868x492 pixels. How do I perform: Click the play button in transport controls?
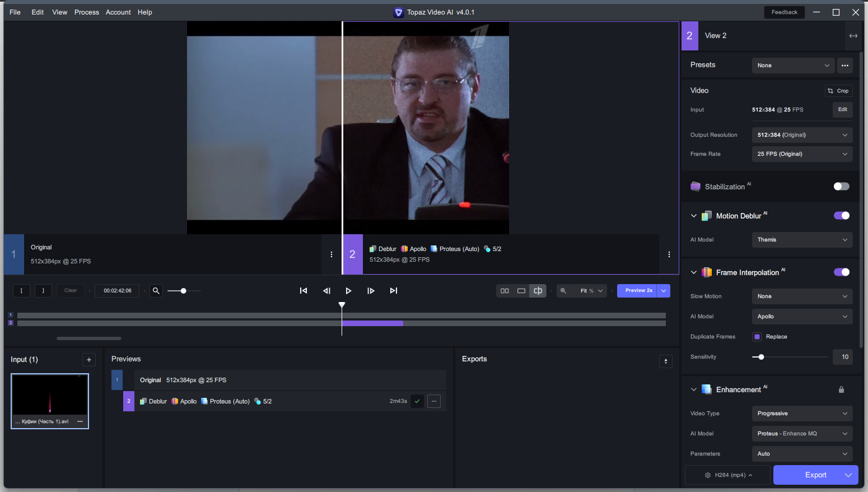tap(348, 291)
